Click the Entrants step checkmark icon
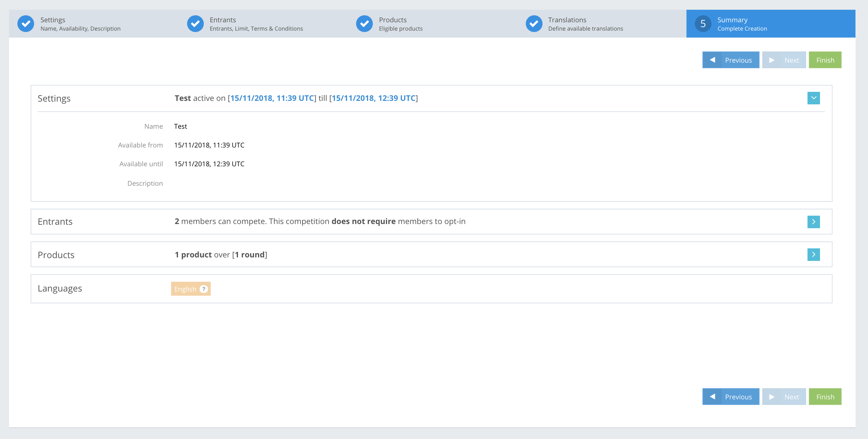The height and width of the screenshot is (439, 868). tap(195, 24)
